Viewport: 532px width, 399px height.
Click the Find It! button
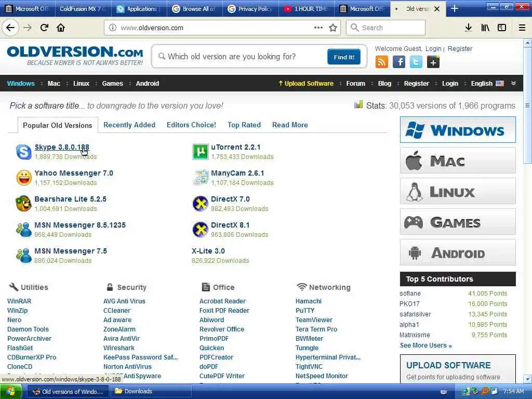click(344, 57)
